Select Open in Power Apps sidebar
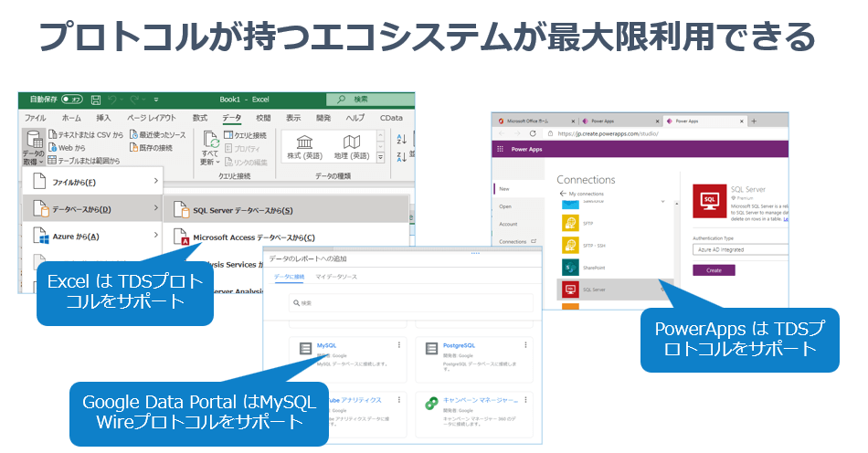The image size is (868, 453). click(x=505, y=206)
